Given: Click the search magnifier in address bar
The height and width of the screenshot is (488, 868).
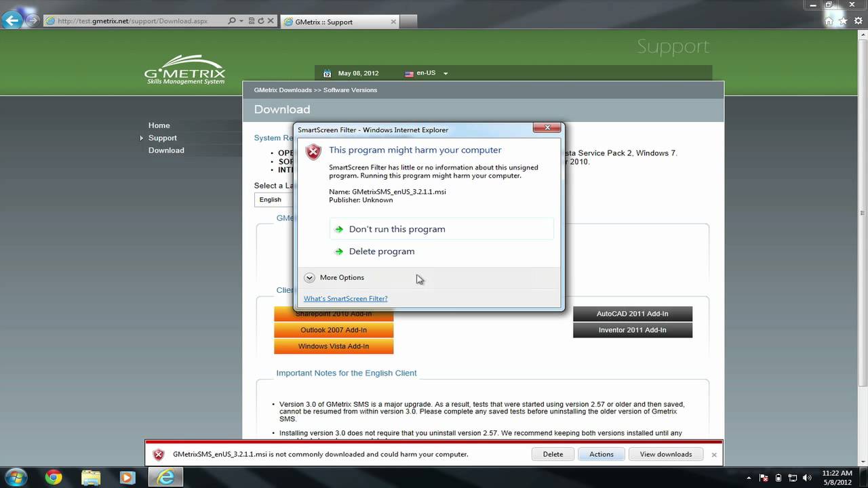Looking at the screenshot, I should coord(232,21).
